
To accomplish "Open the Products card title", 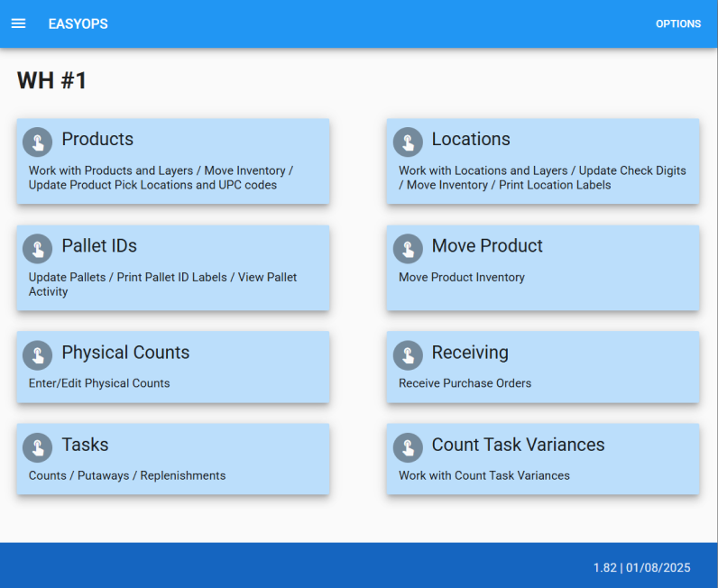I will click(97, 140).
